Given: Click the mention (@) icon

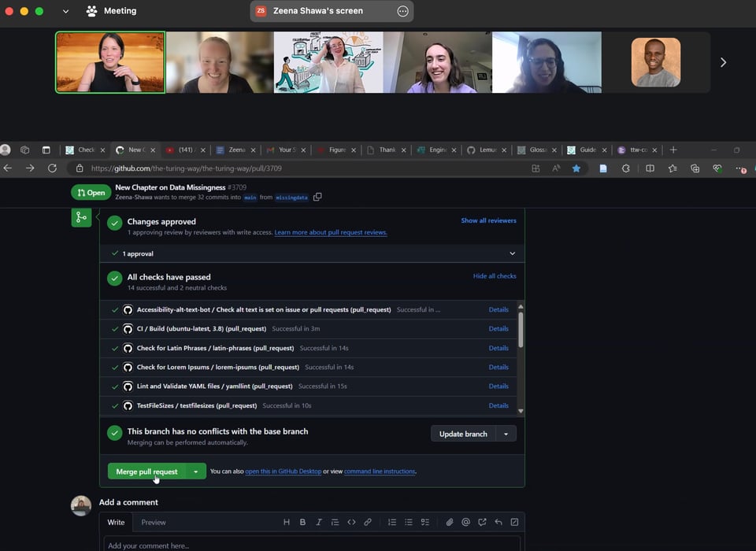Looking at the screenshot, I should [x=466, y=522].
